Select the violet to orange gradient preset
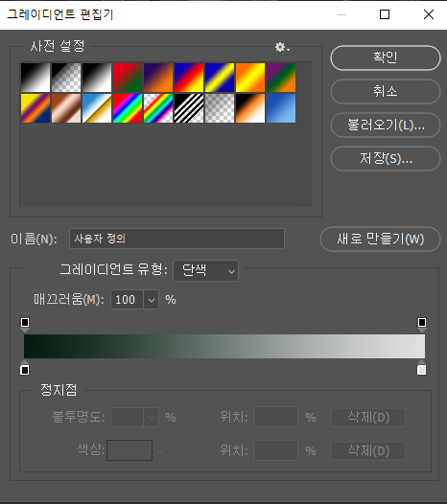447x504 pixels. 158,78
